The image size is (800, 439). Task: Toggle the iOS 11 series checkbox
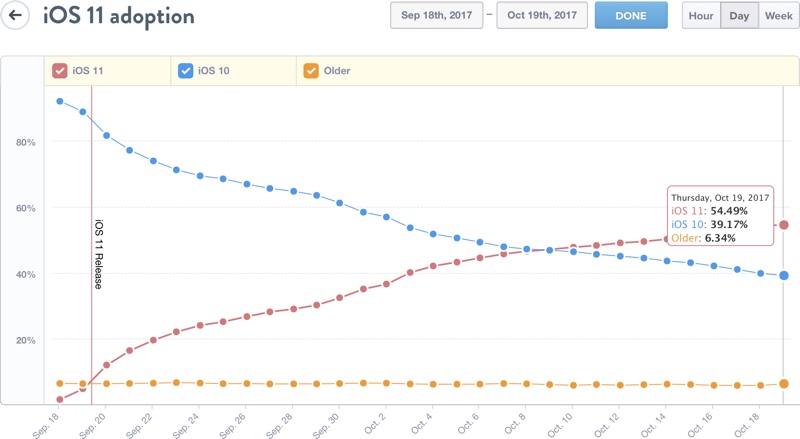pyautogui.click(x=59, y=70)
